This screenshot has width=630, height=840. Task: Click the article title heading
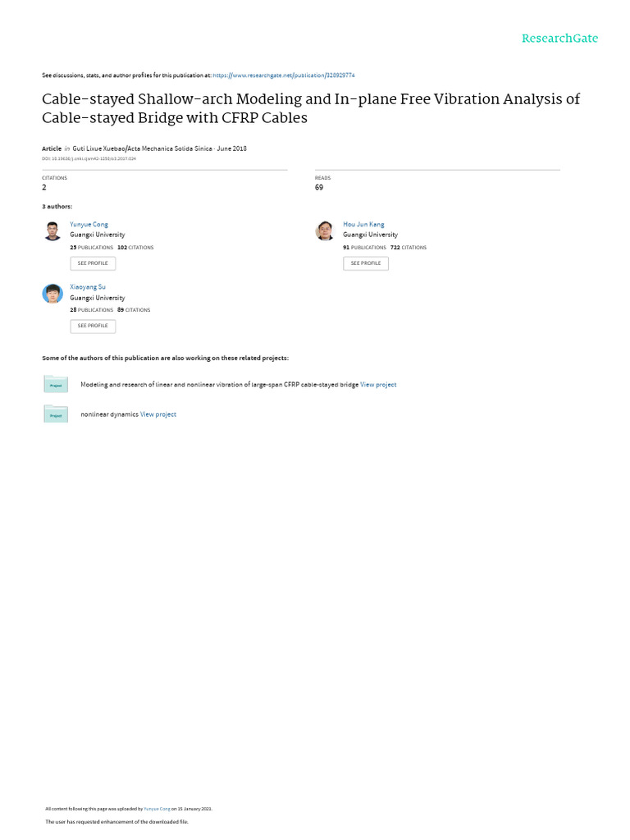[311, 108]
